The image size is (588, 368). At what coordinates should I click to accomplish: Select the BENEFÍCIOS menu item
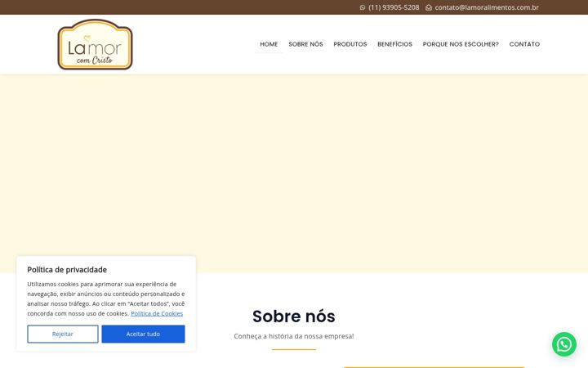click(395, 44)
